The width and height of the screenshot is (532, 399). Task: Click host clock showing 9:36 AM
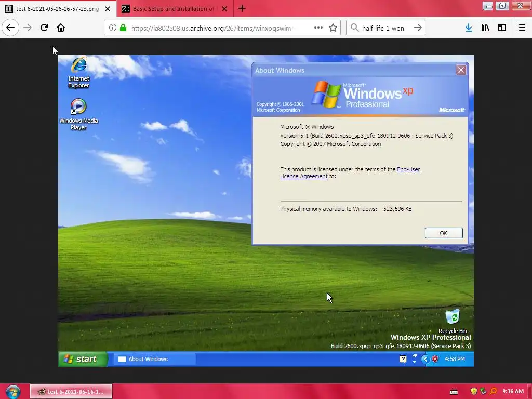pos(513,391)
